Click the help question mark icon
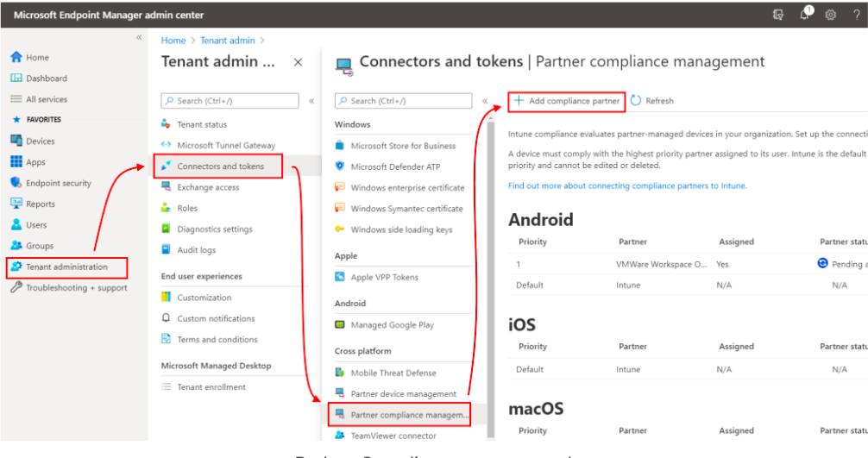Screen dimensions: 868x458 click(857, 15)
